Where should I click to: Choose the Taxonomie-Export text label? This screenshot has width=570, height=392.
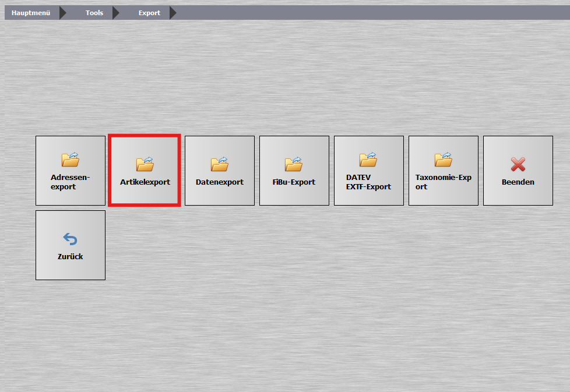[443, 182]
